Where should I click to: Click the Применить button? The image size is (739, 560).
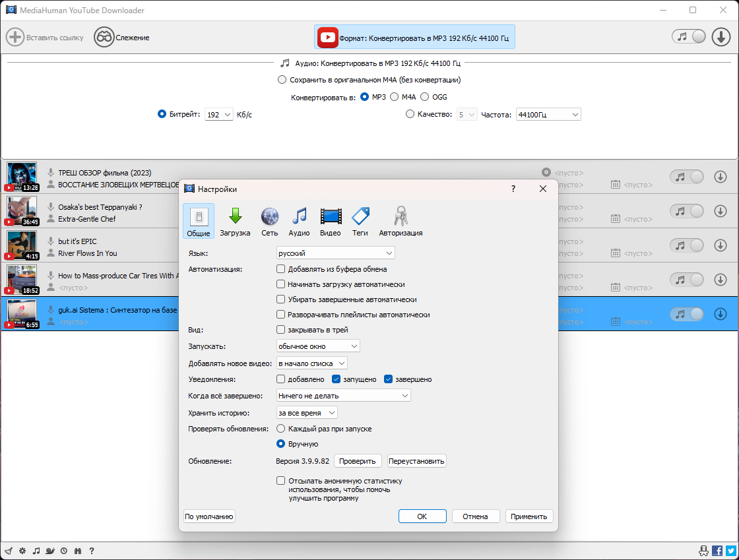coord(529,516)
